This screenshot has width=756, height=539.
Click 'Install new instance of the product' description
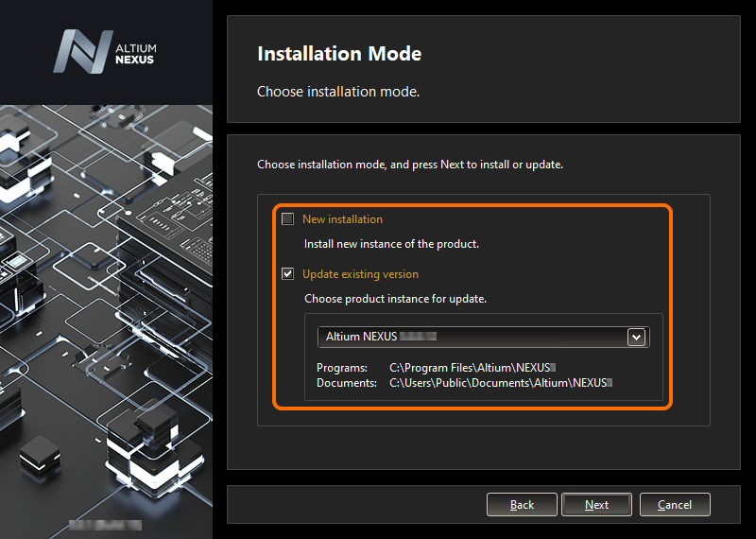[391, 244]
